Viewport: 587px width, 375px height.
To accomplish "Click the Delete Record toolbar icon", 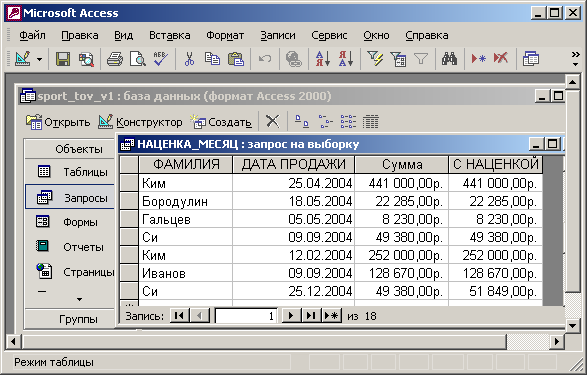I will click(501, 59).
